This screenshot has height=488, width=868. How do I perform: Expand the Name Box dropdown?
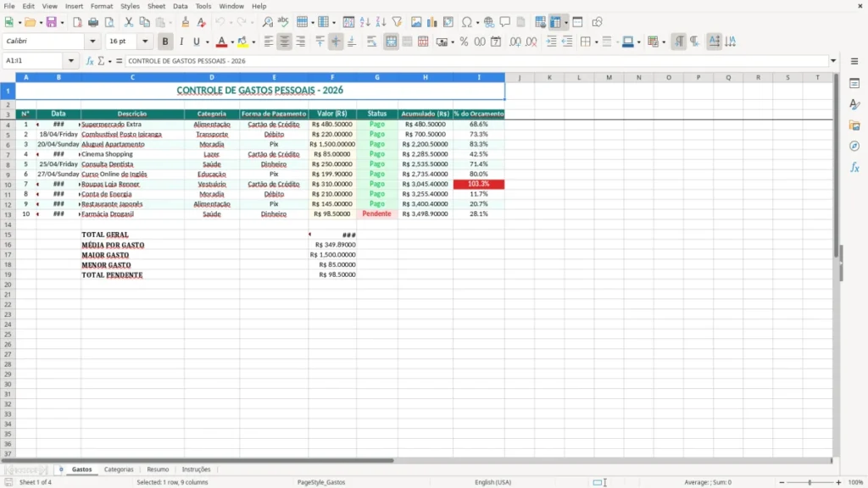pyautogui.click(x=71, y=61)
